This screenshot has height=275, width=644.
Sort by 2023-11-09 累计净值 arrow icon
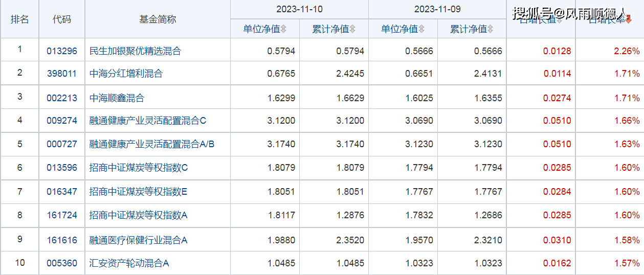pos(491,29)
